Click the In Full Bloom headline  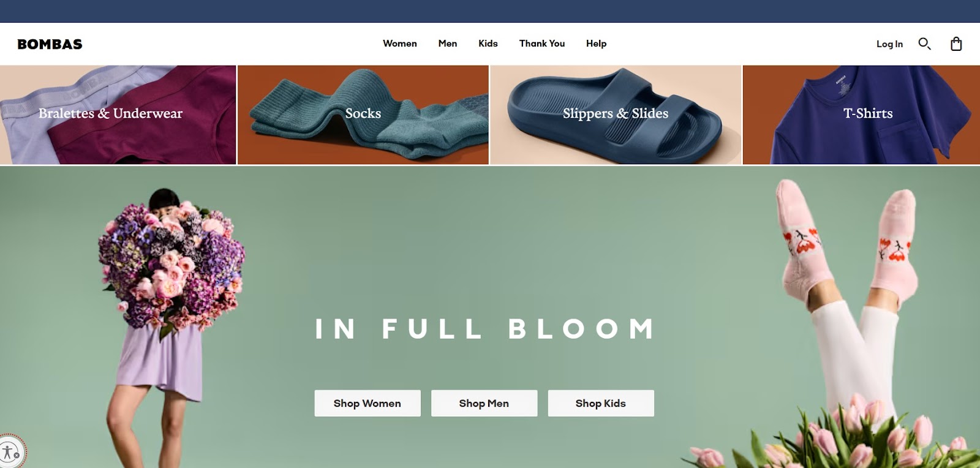pos(484,329)
